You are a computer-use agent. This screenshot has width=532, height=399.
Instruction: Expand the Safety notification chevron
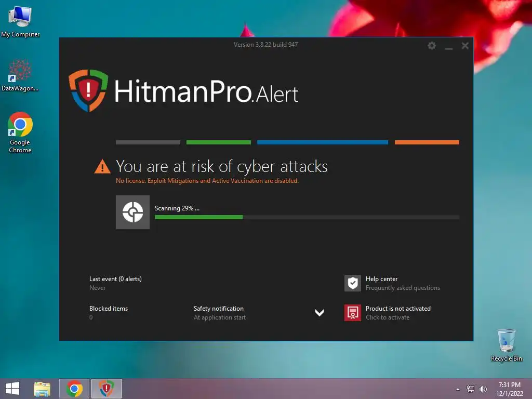click(320, 312)
